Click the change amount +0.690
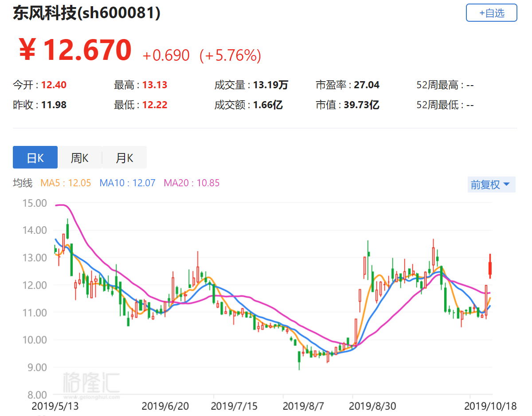The height and width of the screenshot is (416, 532). (x=166, y=55)
